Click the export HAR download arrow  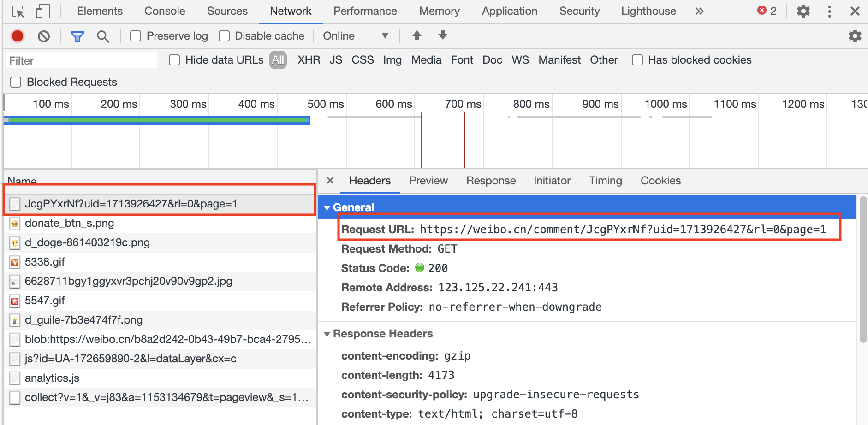click(443, 36)
